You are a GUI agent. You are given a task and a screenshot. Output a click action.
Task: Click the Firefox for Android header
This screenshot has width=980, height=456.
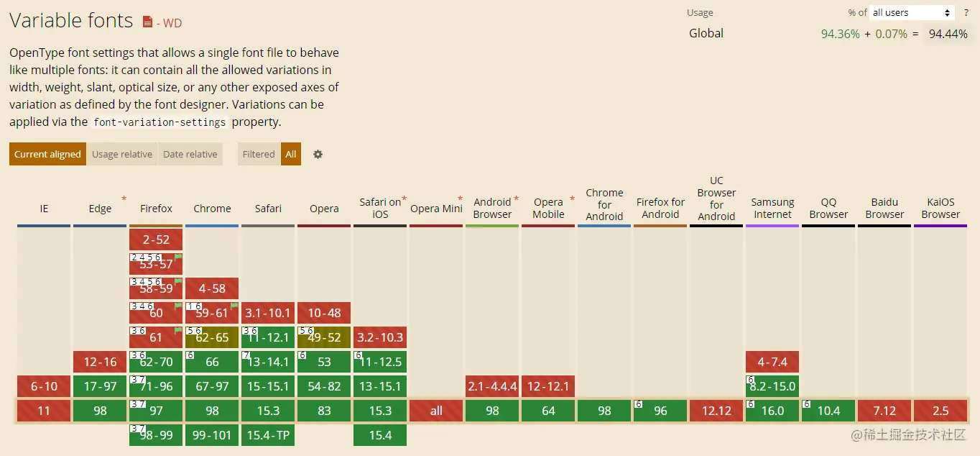660,208
